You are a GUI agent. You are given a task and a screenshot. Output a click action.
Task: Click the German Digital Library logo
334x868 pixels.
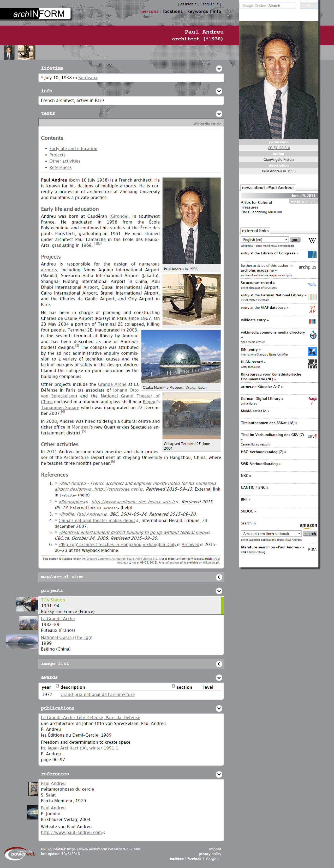312,400
